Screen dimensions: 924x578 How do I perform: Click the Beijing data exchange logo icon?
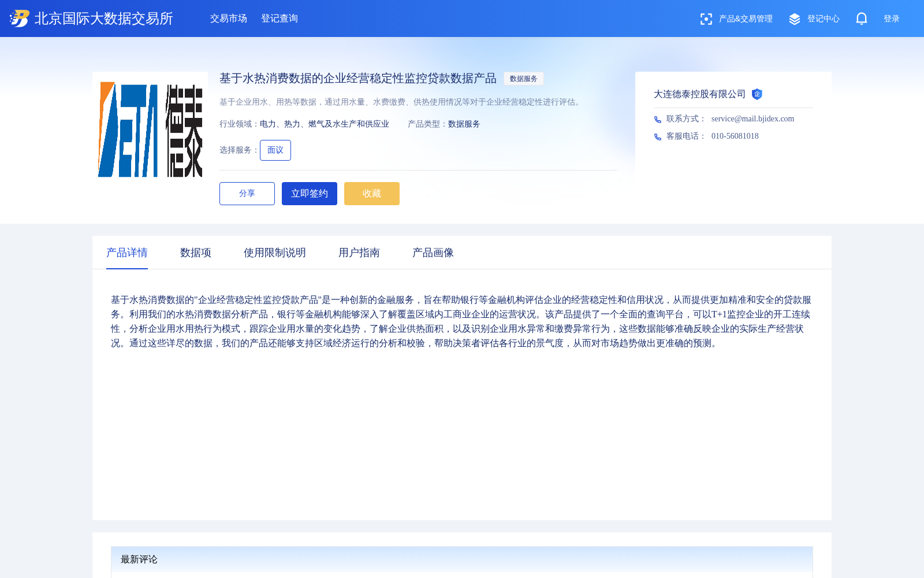click(x=20, y=18)
